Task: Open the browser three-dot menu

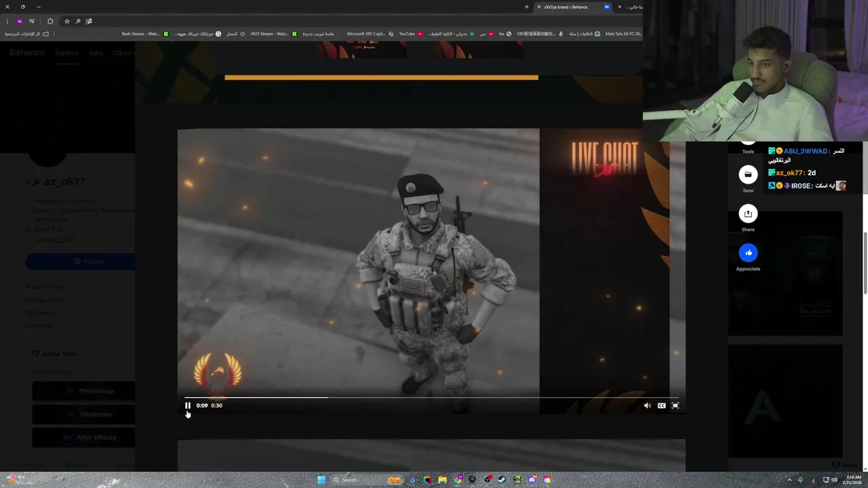Action: pos(7,21)
